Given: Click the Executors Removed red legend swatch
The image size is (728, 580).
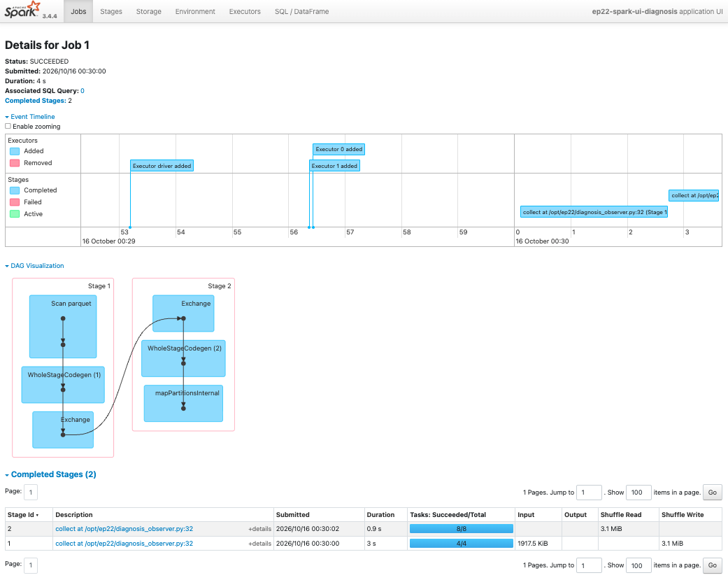Looking at the screenshot, I should 15,163.
